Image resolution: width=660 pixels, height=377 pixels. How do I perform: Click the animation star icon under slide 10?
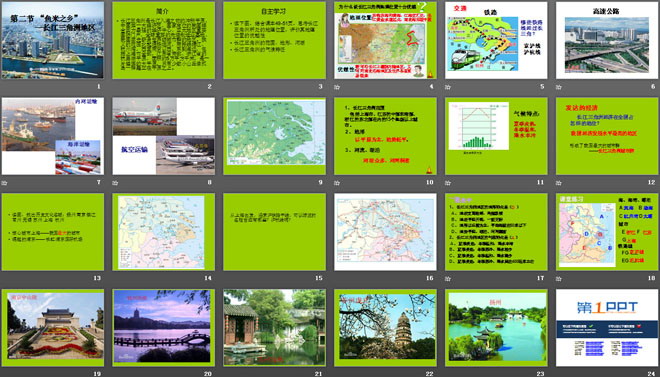pos(337,183)
